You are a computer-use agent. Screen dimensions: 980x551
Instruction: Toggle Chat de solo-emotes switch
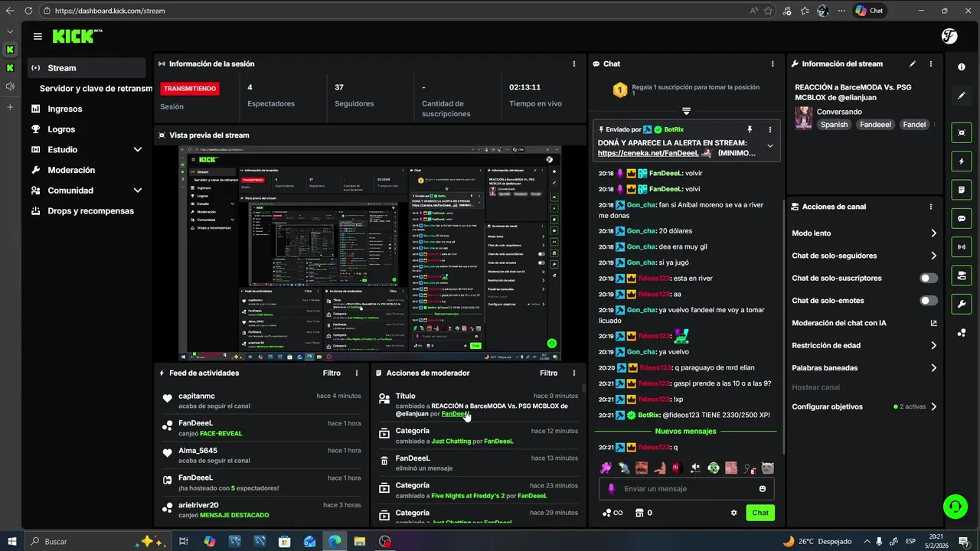[929, 301]
